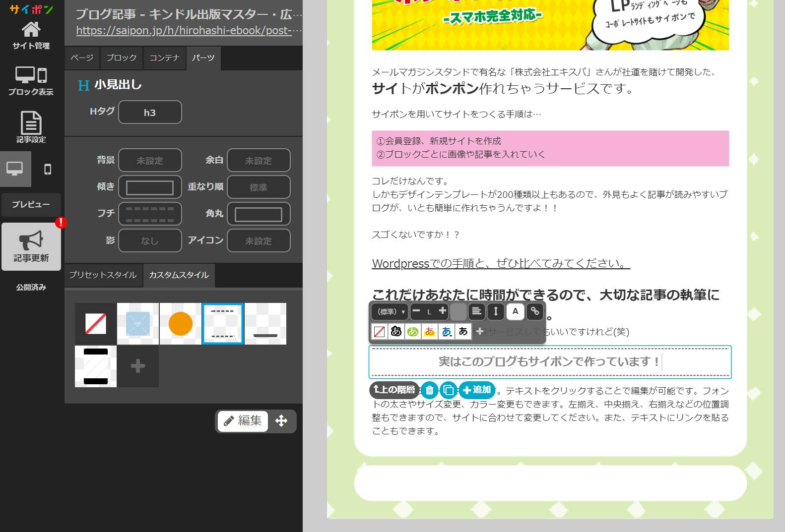Open text alignment icon in floating toolbar
785x532 pixels.
tap(476, 311)
